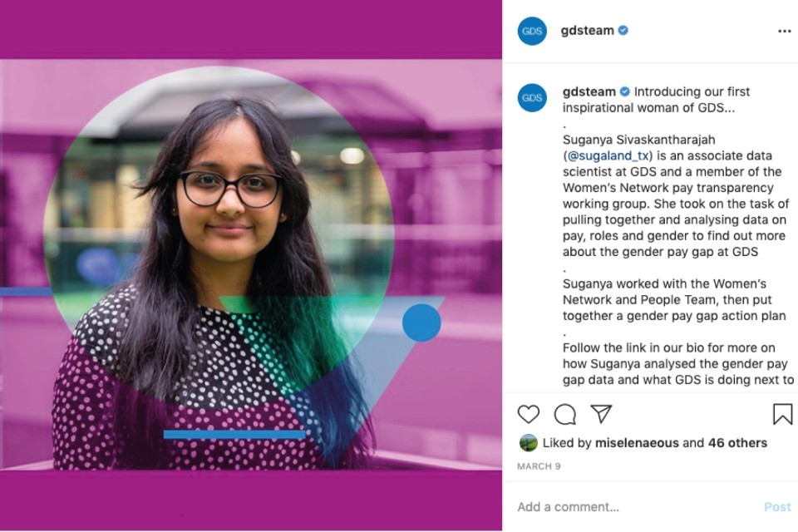Click GDS avatar beside the caption

pos(532,98)
